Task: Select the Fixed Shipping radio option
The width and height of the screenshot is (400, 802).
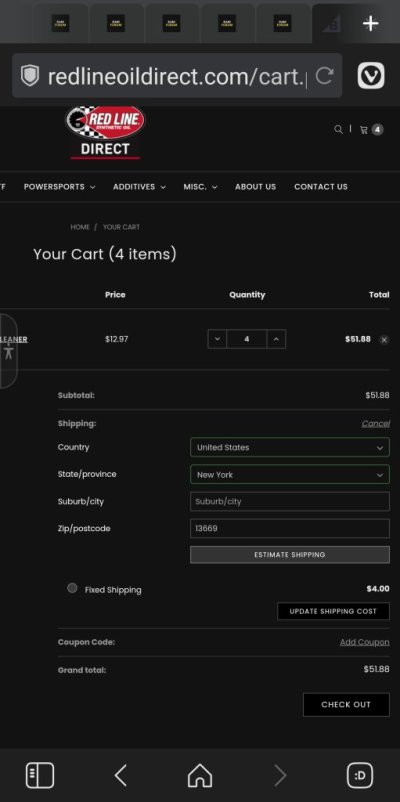Action: pos(72,588)
